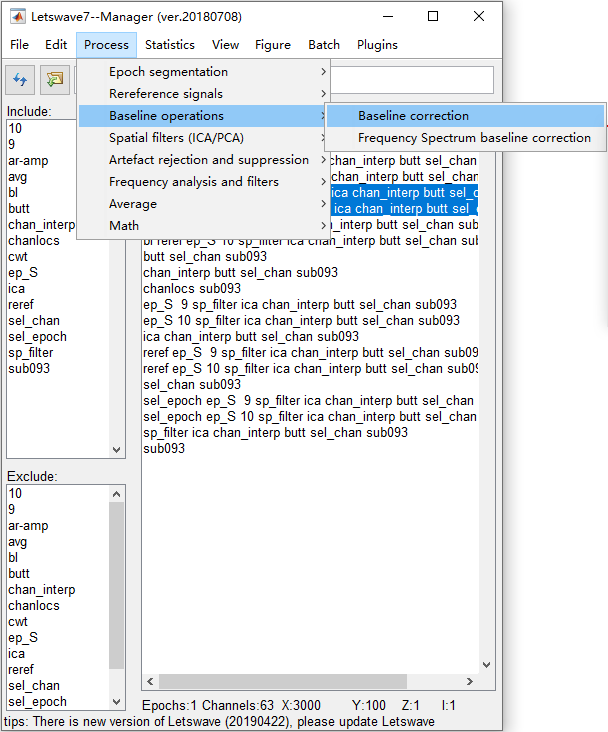Expand the Average submenu
Screen dimensions: 608x732
click(x=204, y=204)
